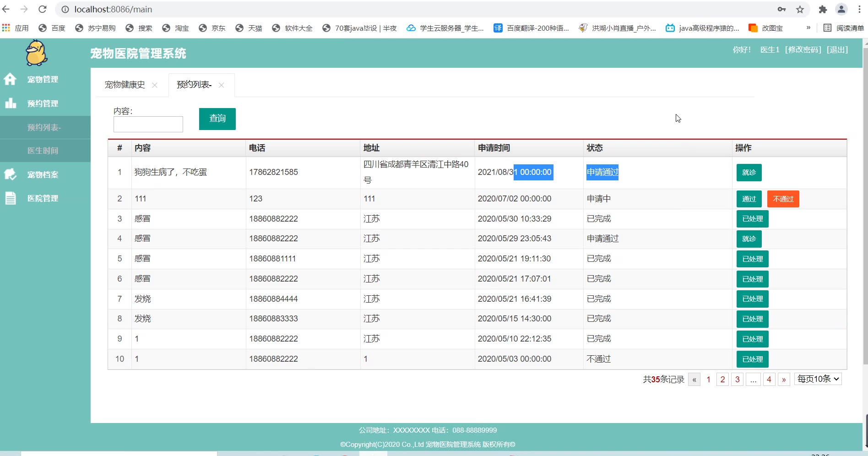Expand hidden bookmarks with the » chevron

point(808,28)
